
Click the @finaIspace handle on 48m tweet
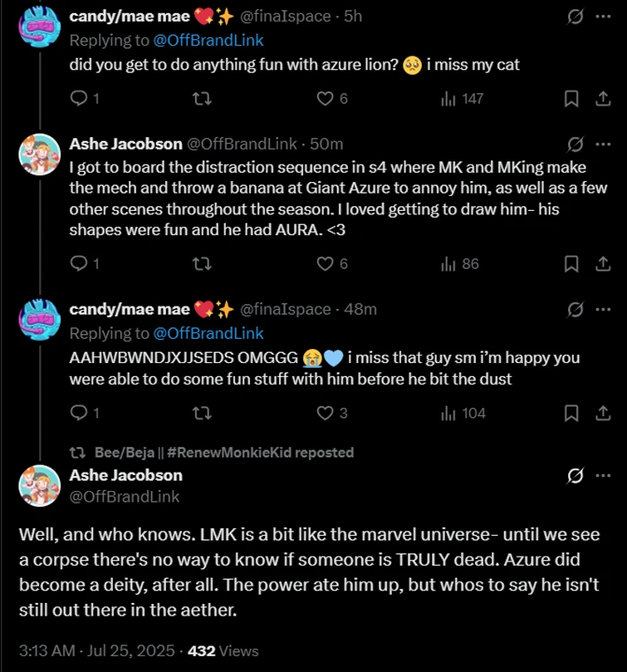coord(285,309)
